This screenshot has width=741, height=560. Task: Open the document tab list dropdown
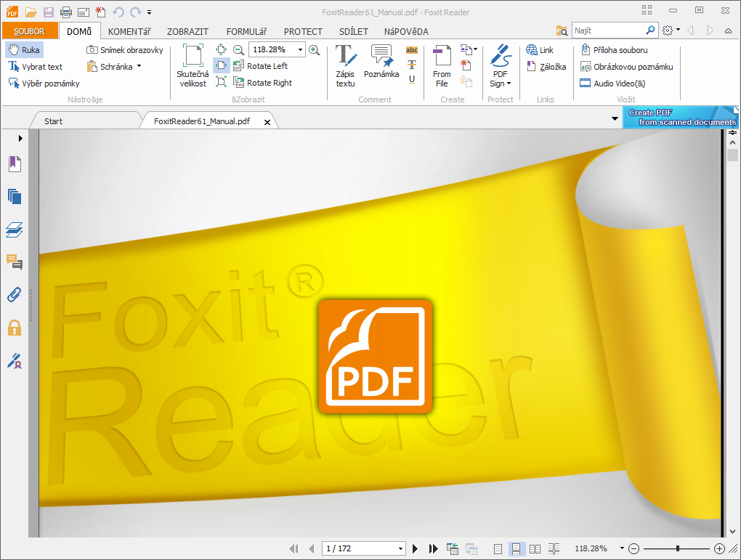pyautogui.click(x=615, y=118)
